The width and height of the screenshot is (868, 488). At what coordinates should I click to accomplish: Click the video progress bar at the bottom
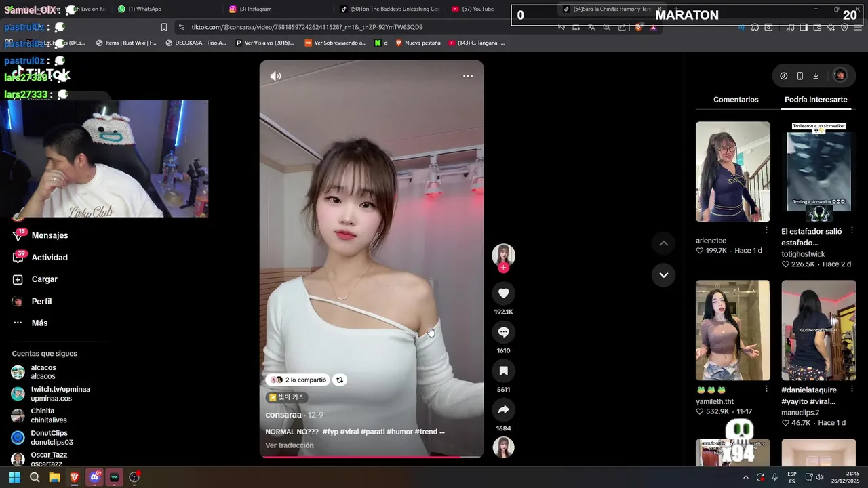pos(372,457)
